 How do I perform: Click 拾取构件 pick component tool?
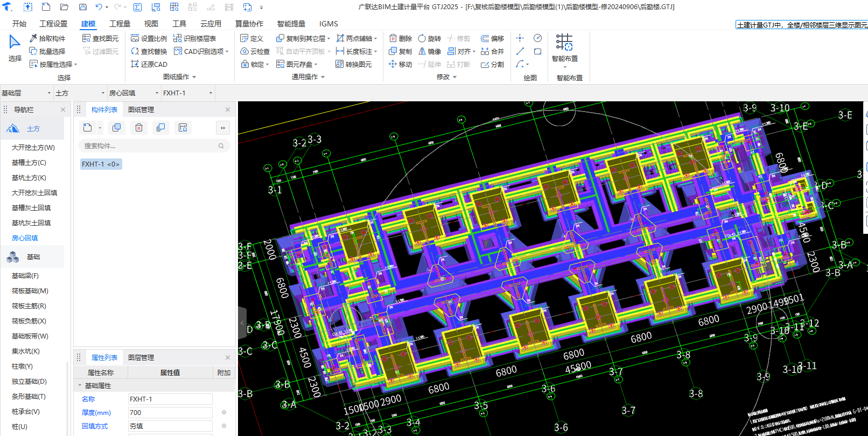tap(47, 38)
